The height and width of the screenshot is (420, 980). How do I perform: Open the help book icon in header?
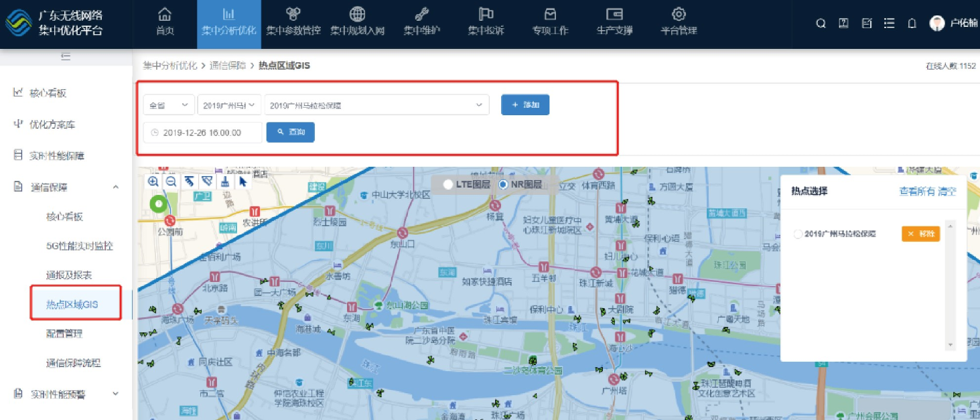click(x=843, y=23)
